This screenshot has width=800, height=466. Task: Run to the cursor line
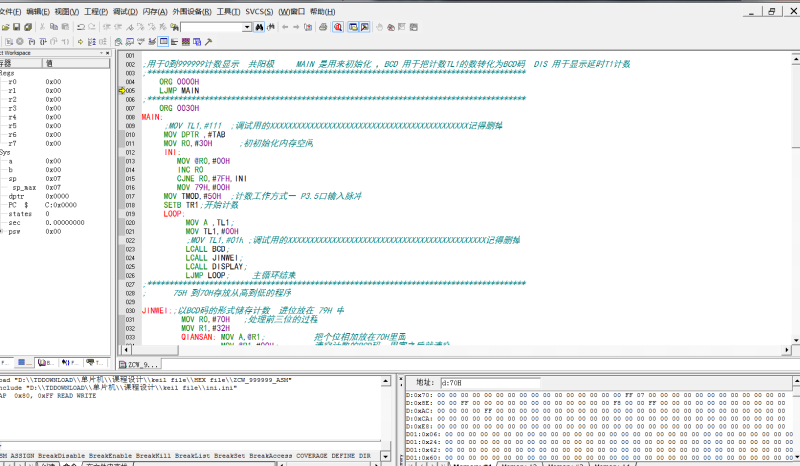tap(65, 42)
